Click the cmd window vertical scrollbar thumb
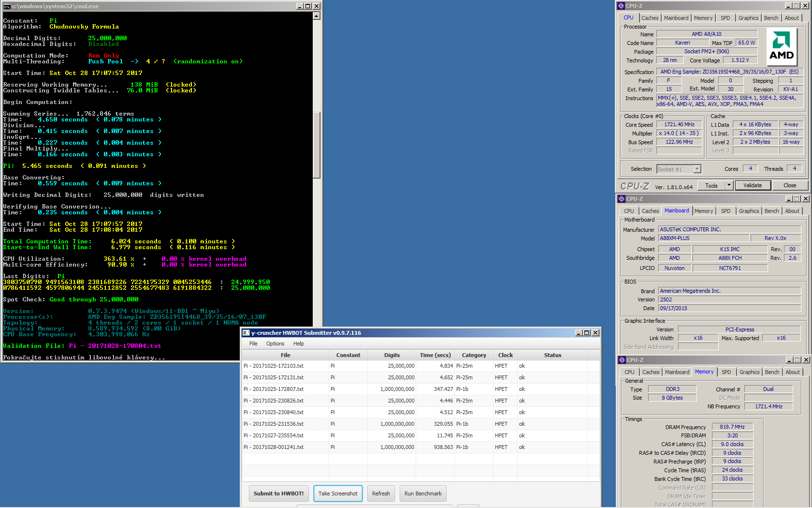Screen dimensions: 812x508 point(317,145)
